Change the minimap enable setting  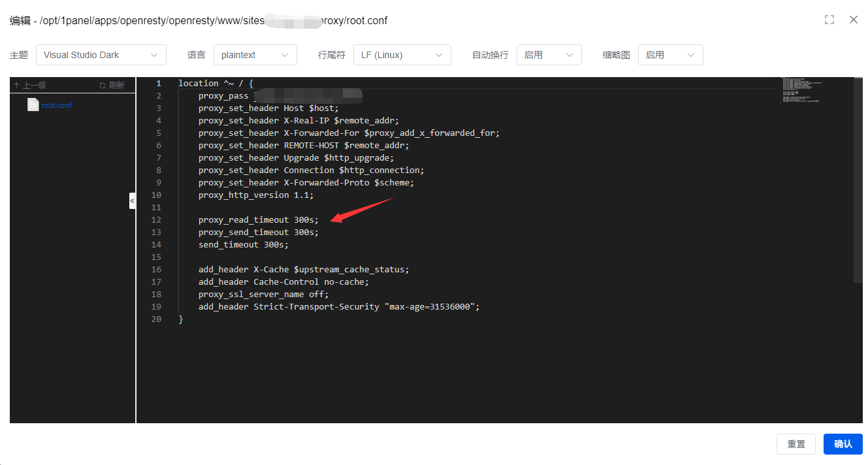[670, 55]
